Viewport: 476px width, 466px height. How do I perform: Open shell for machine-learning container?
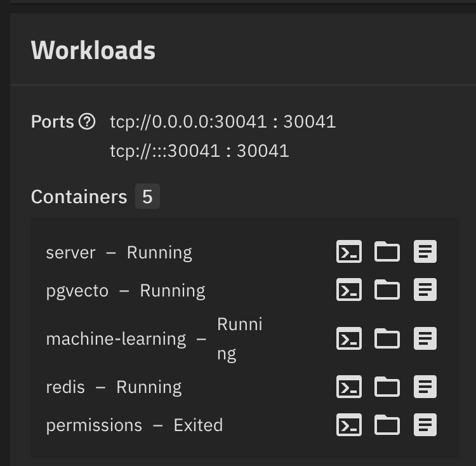point(349,338)
